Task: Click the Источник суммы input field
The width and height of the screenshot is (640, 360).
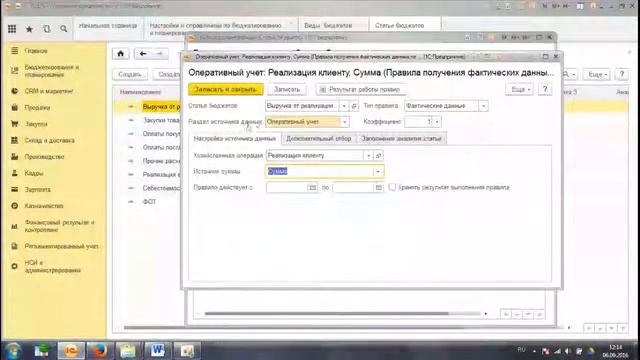Action: pos(320,171)
